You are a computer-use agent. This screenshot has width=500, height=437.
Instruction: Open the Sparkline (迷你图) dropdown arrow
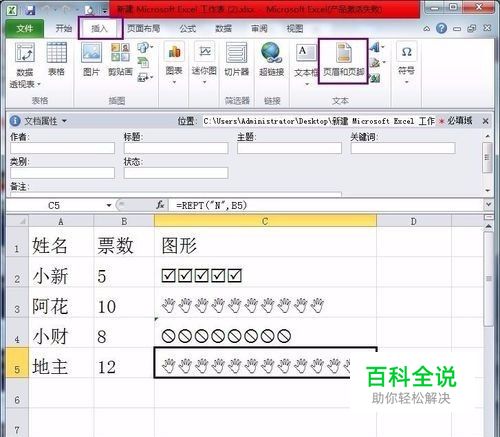coord(205,82)
